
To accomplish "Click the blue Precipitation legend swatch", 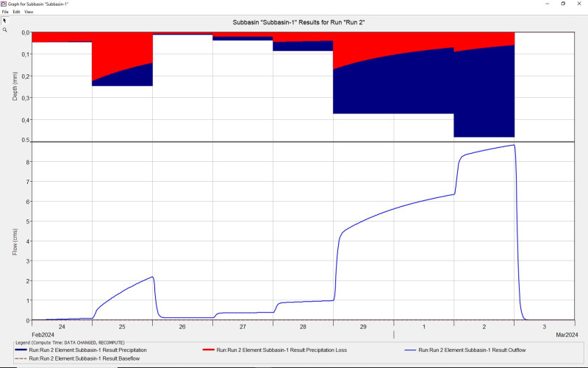I will coord(21,350).
